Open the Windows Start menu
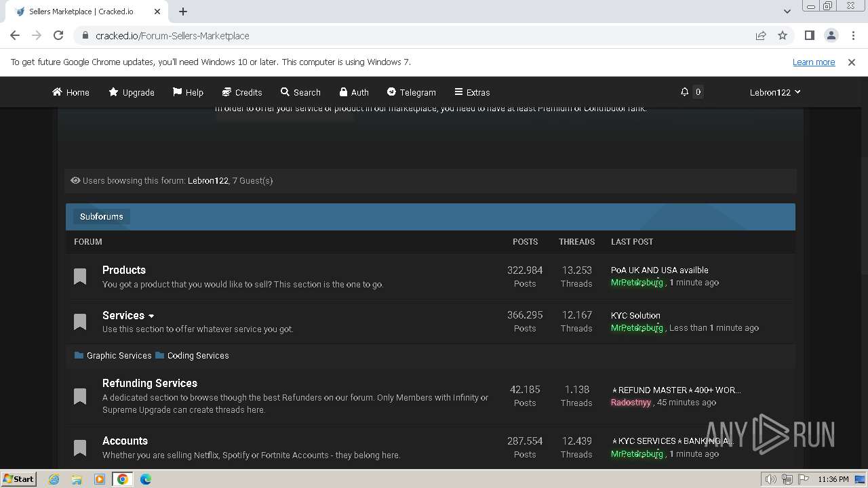 19,479
